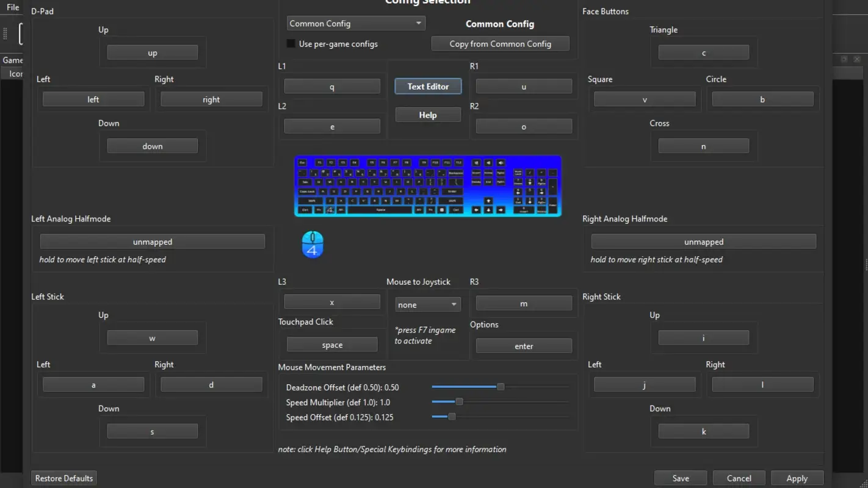The width and height of the screenshot is (868, 488).
Task: Set a key for Left Analog Halfmode
Action: coord(153,241)
